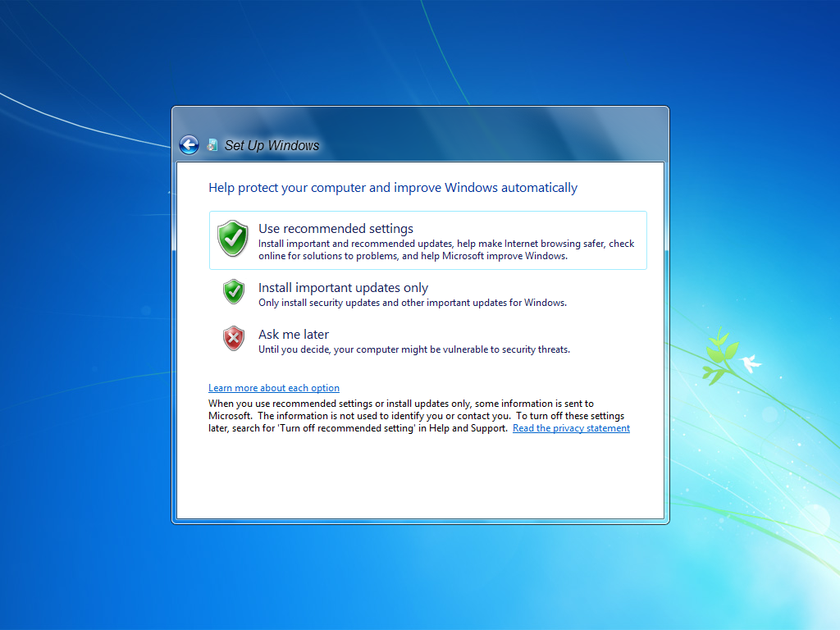Open Read the privacy statement link
Screen dimensions: 840x630
pyautogui.click(x=571, y=428)
